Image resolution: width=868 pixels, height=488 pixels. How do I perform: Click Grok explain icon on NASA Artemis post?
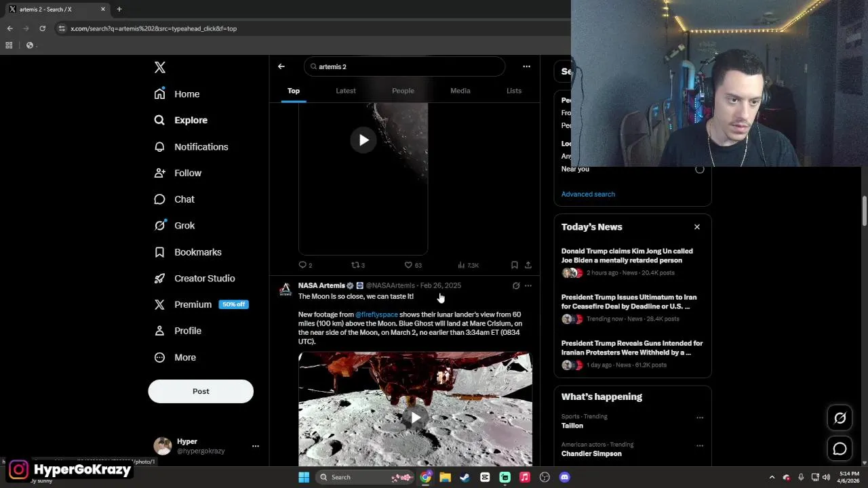pos(516,286)
